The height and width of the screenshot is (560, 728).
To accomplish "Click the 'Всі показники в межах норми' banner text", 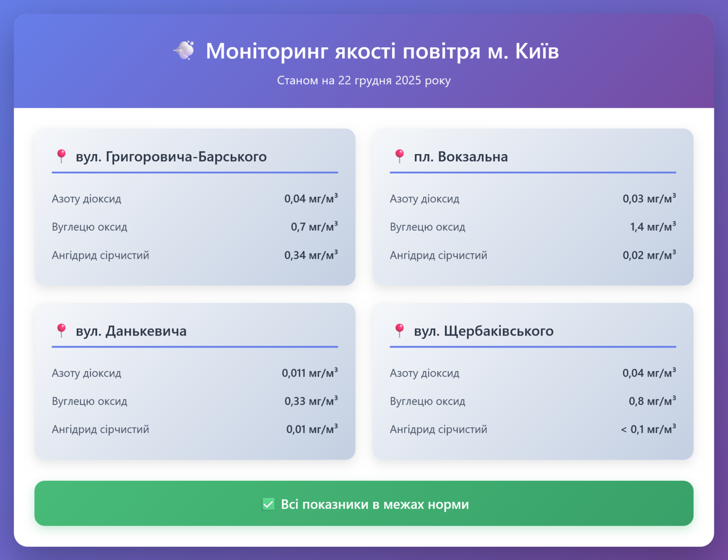I will [x=374, y=504].
